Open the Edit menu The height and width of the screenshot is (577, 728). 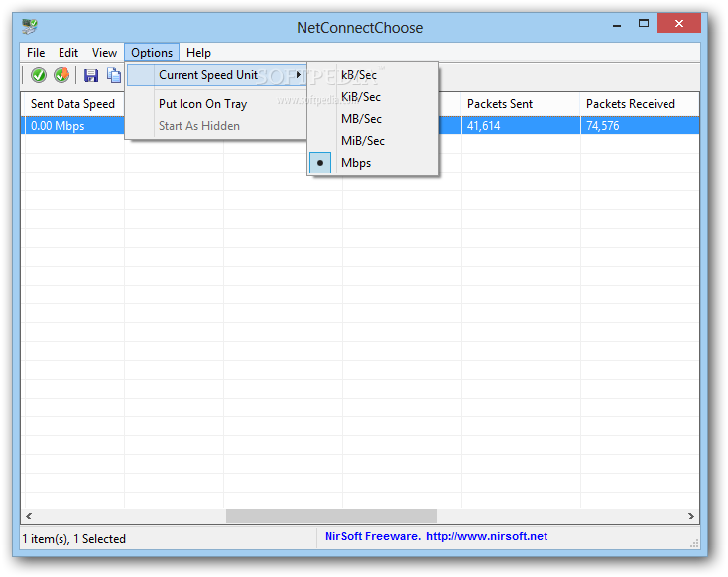pos(68,53)
